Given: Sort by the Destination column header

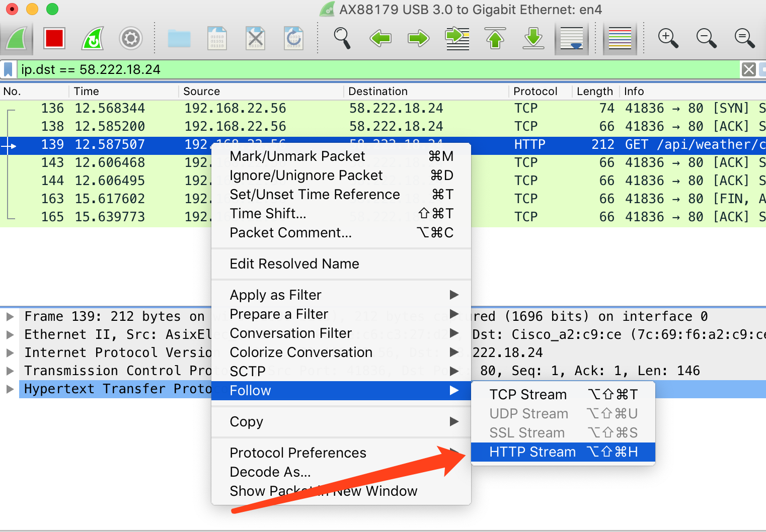Looking at the screenshot, I should (x=426, y=91).
